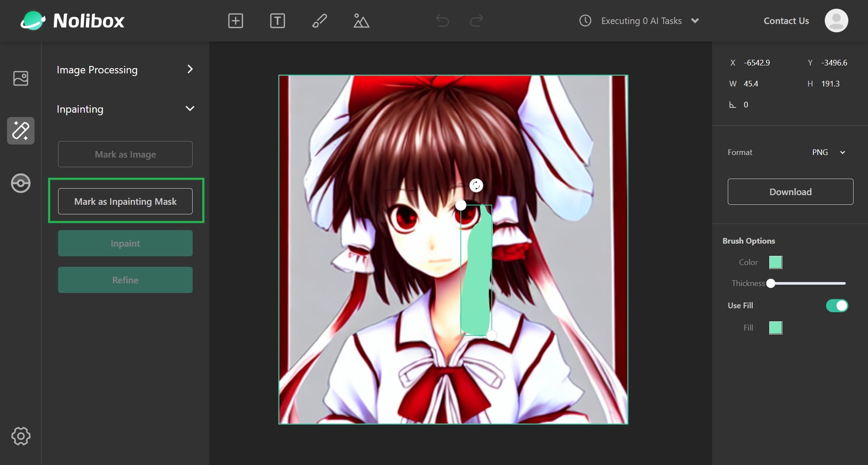Open the user avatar profile

(836, 21)
